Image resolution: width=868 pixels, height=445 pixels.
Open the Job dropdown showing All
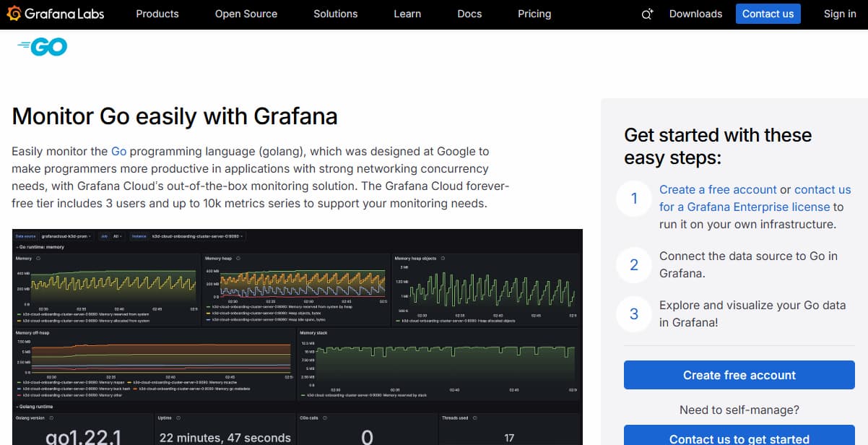point(116,237)
